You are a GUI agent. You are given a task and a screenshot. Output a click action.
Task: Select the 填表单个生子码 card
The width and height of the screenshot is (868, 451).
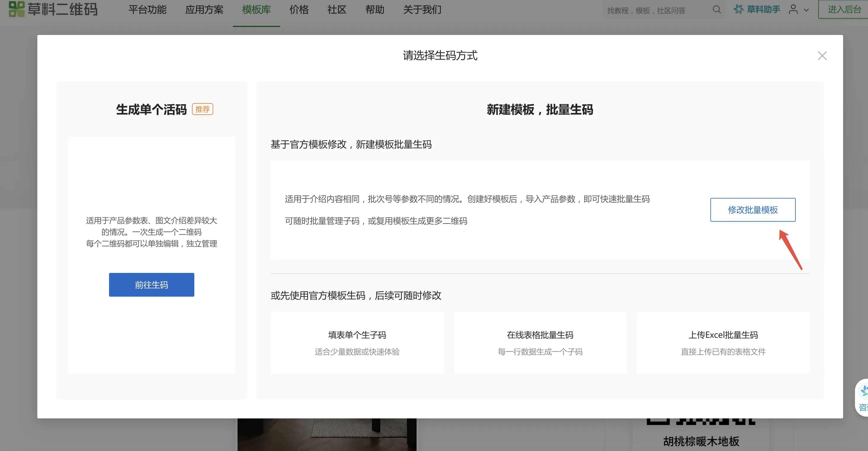pyautogui.click(x=357, y=343)
